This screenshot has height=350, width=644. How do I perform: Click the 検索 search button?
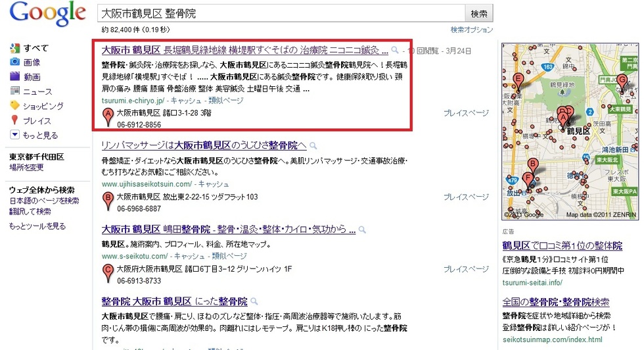click(479, 14)
